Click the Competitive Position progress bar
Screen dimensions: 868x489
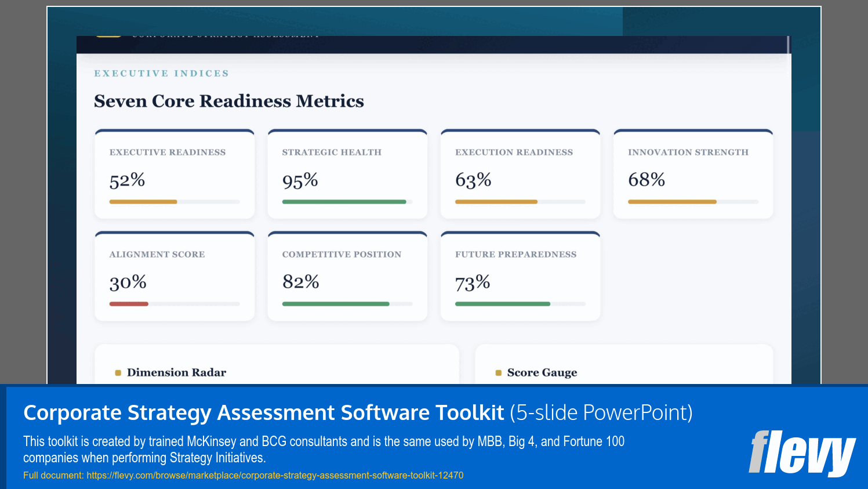(x=347, y=304)
